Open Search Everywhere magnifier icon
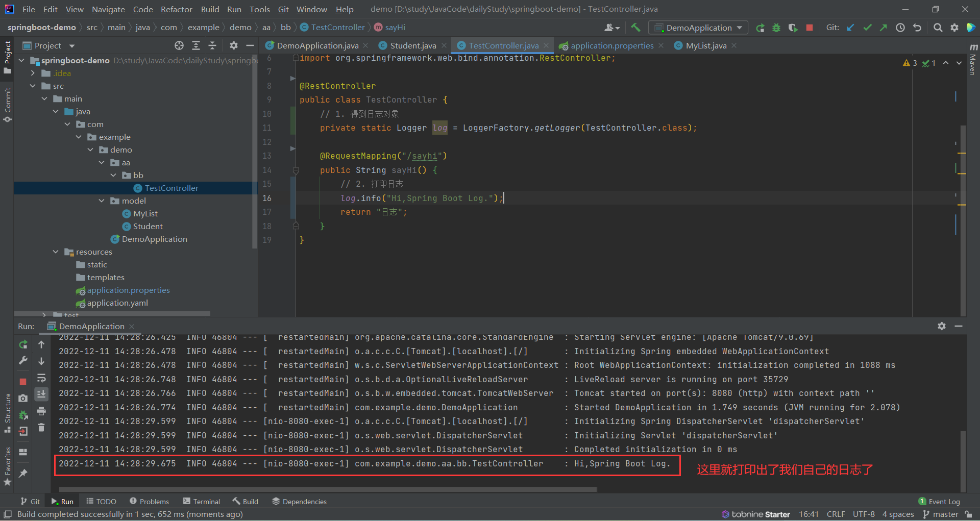This screenshot has width=980, height=521. click(938, 28)
